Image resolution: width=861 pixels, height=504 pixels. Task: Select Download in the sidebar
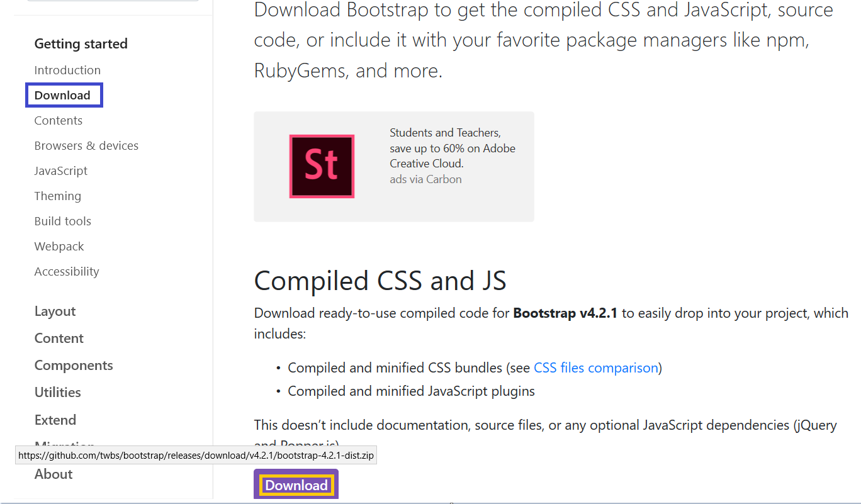pyautogui.click(x=62, y=95)
